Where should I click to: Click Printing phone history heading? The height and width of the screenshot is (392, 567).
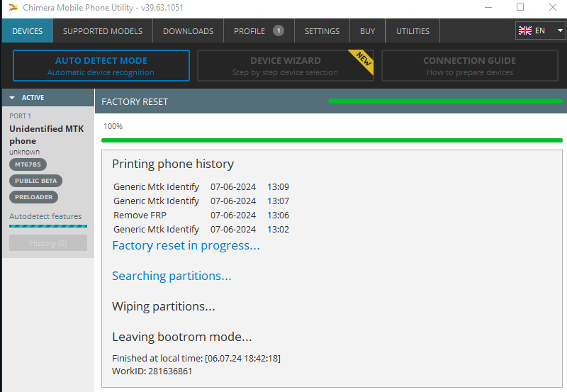[x=173, y=164]
